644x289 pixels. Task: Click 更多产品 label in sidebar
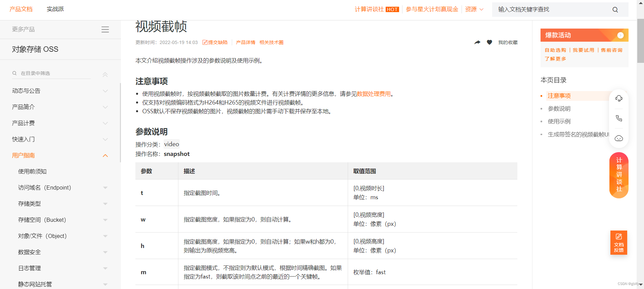tap(23, 30)
